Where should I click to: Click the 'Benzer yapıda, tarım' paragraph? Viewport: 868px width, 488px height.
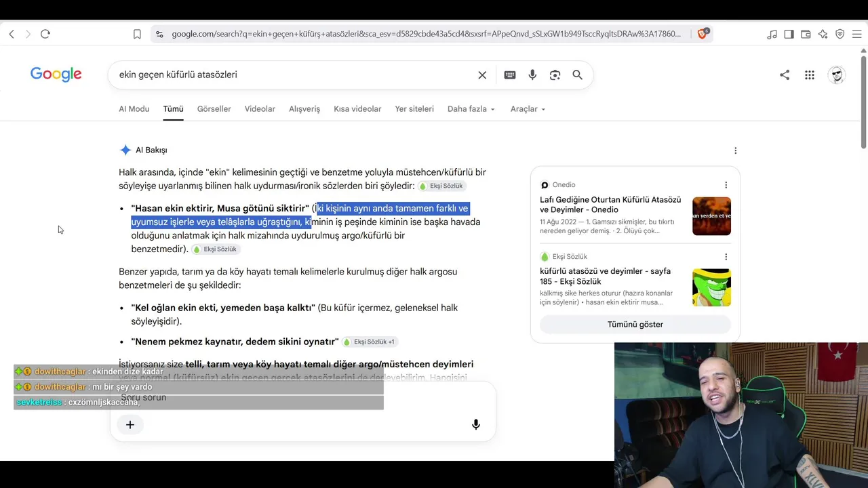point(288,279)
